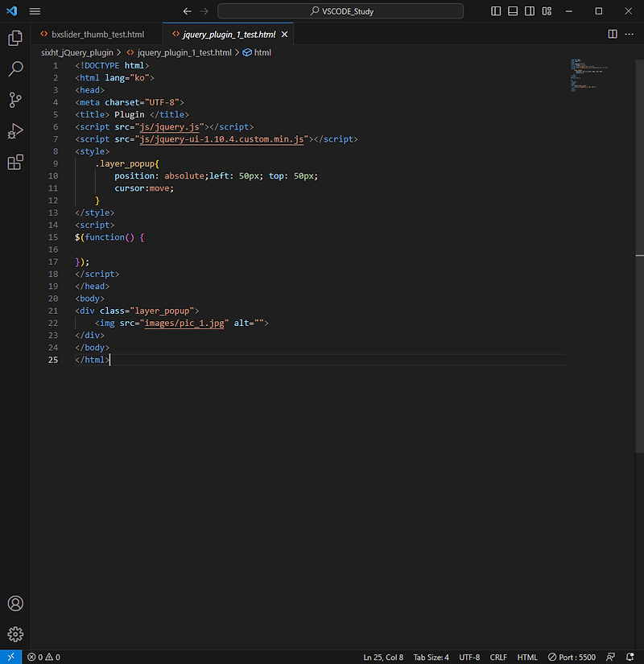The height and width of the screenshot is (664, 644).
Task: Split the editor with the split icon
Action: pyautogui.click(x=613, y=34)
